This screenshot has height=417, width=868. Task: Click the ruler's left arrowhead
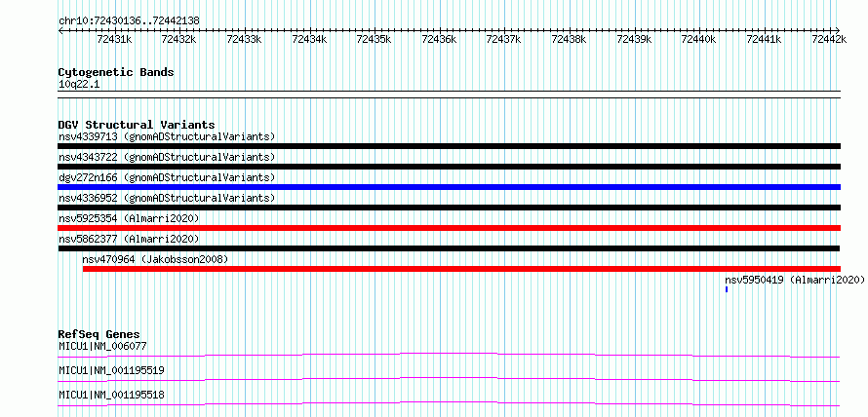(60, 30)
